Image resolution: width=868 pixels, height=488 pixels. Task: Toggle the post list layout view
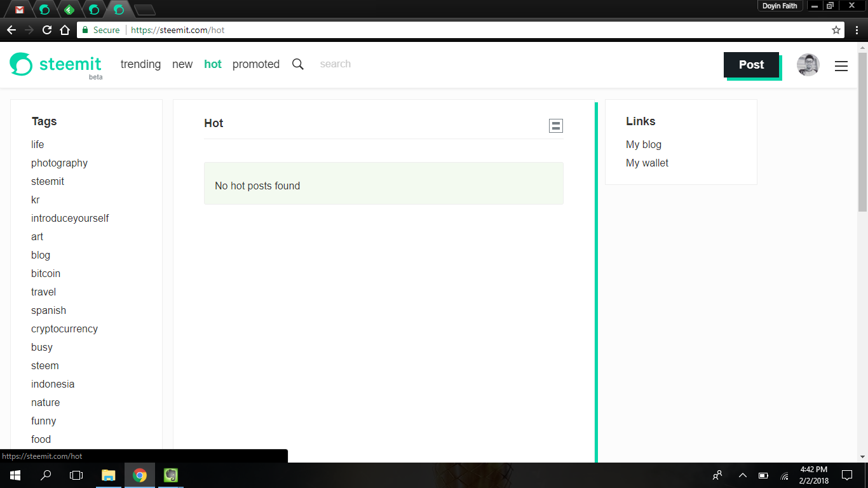coord(555,125)
